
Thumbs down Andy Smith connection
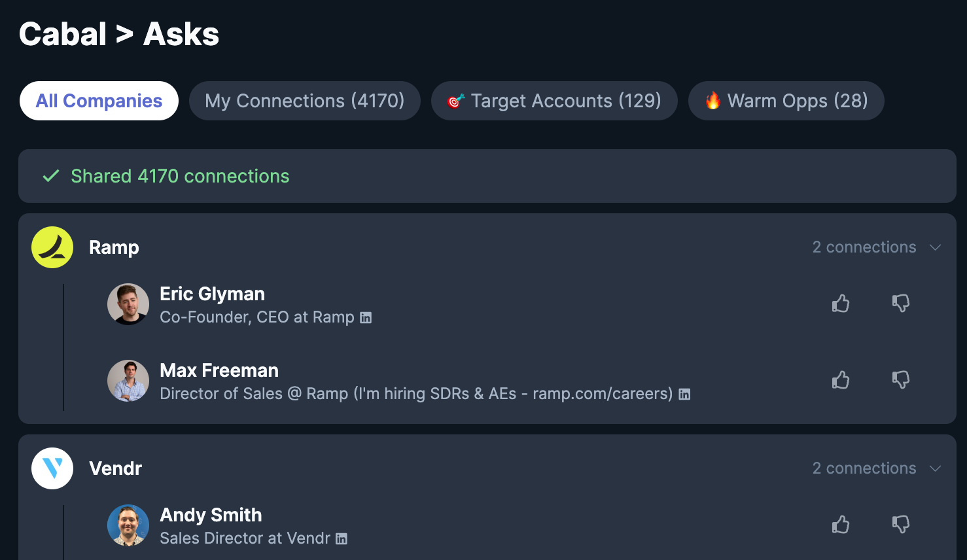(x=901, y=524)
